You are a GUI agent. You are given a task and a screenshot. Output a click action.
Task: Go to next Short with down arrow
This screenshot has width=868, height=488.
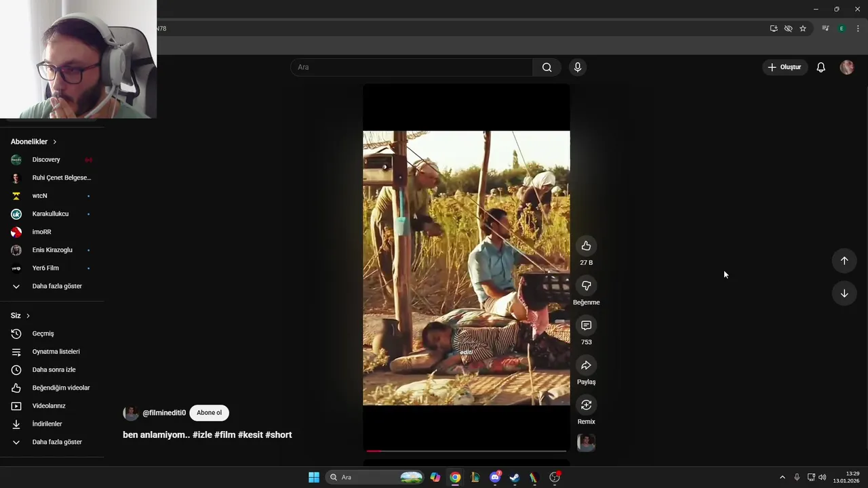(x=844, y=293)
